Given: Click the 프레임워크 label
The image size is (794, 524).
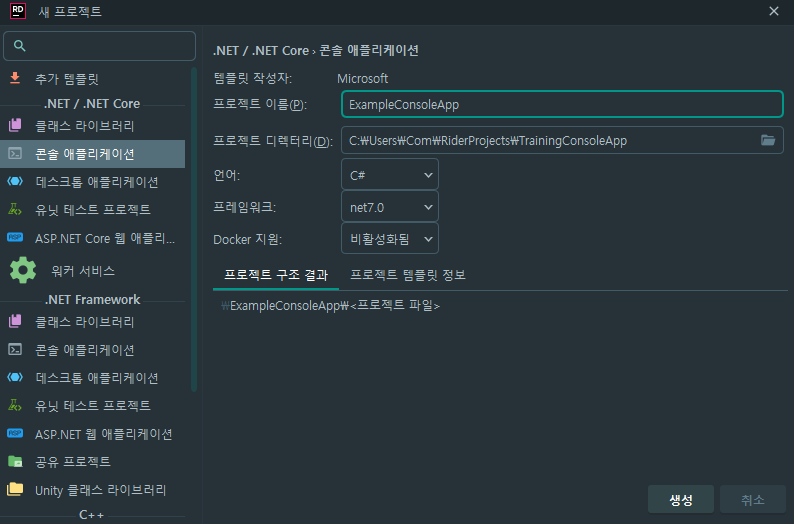Looking at the screenshot, I should pyautogui.click(x=244, y=207).
